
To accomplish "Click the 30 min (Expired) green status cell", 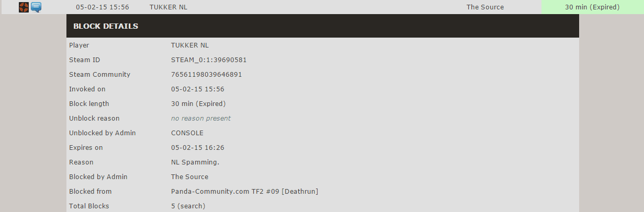I will [x=592, y=7].
